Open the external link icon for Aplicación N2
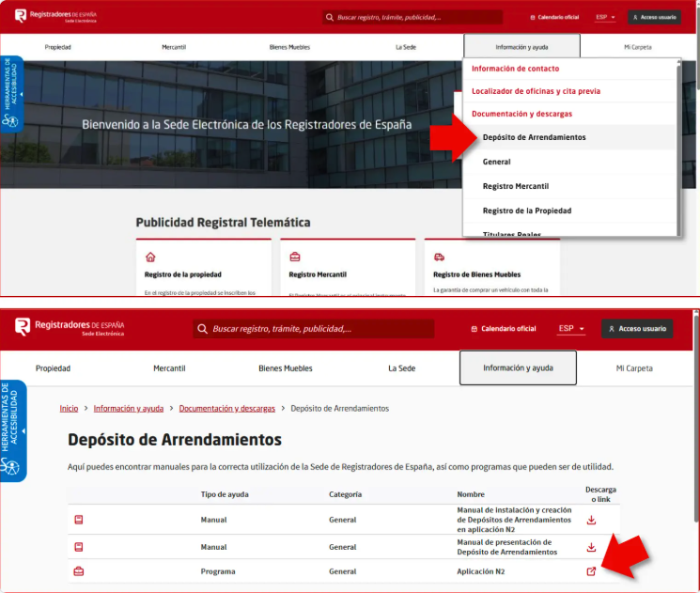This screenshot has height=593, width=700. (x=591, y=571)
